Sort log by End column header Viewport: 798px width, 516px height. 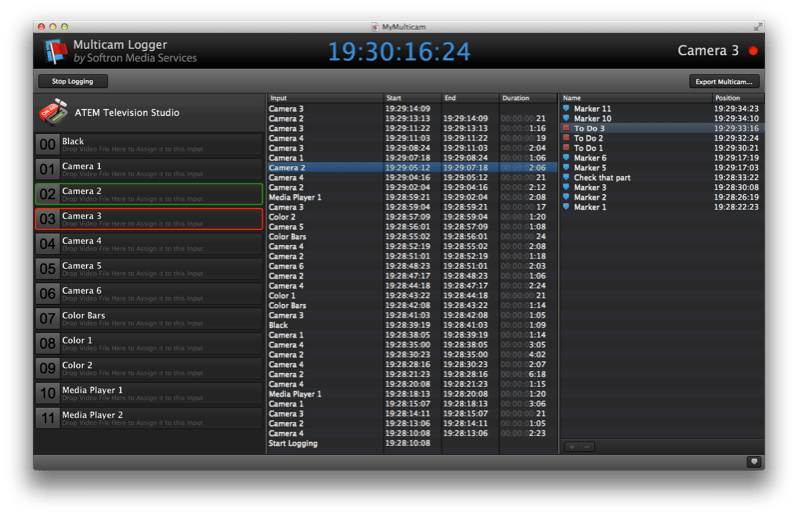tap(470, 98)
